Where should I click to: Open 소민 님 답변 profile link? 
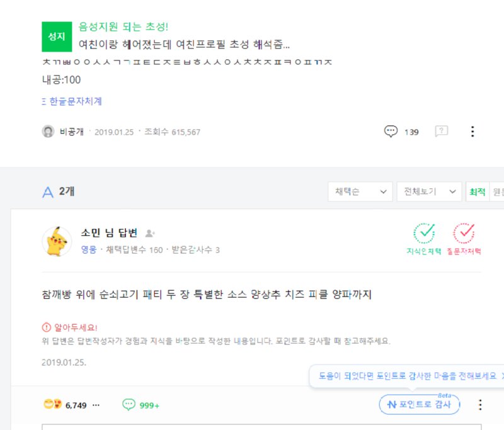(110, 234)
